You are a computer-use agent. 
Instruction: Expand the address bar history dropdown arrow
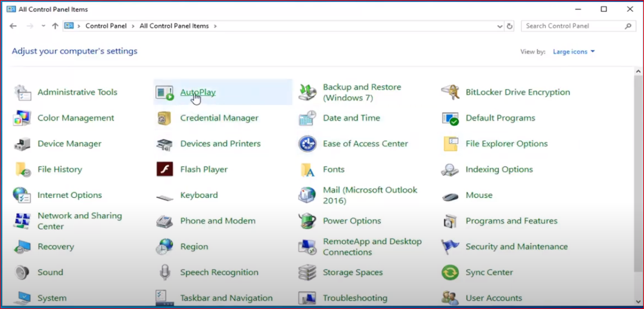(499, 26)
